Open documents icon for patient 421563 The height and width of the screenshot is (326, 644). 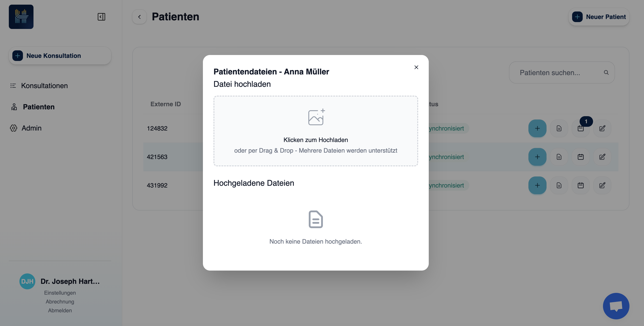pos(559,157)
